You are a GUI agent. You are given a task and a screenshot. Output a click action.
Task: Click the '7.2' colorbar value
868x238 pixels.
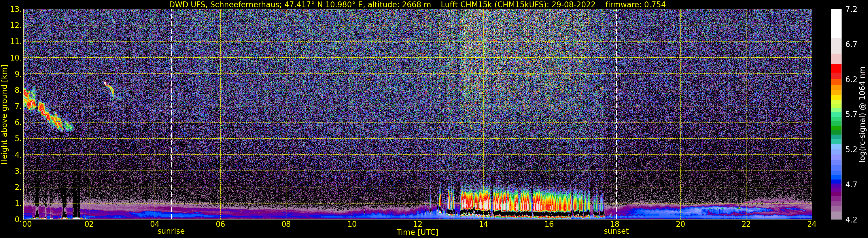pyautogui.click(x=851, y=9)
